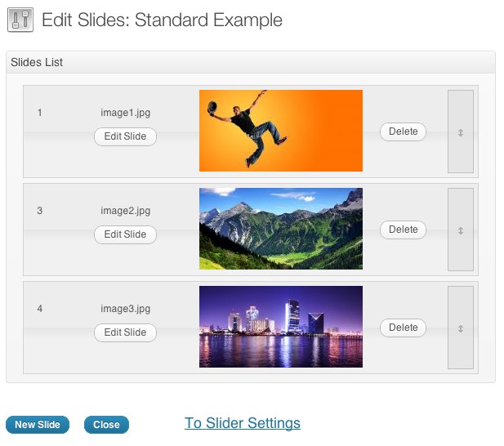Select the jumping man orange thumbnail
This screenshot has width=504, height=446.
click(281, 131)
